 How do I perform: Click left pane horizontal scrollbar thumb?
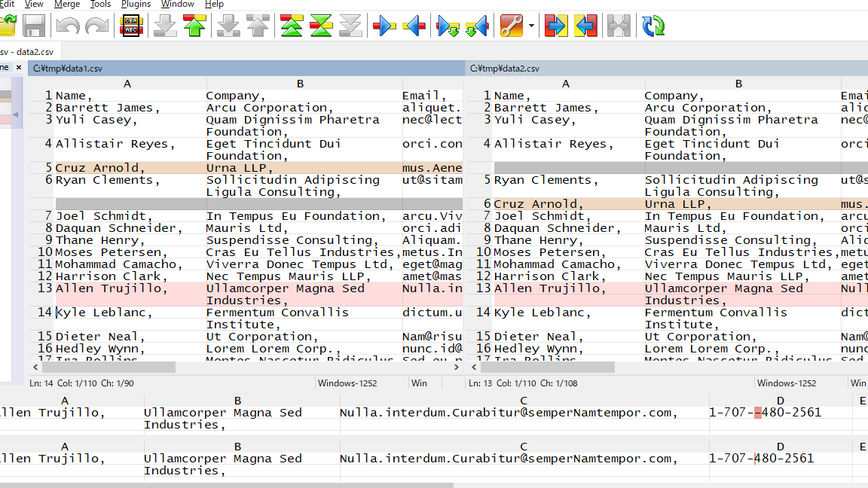108,367
